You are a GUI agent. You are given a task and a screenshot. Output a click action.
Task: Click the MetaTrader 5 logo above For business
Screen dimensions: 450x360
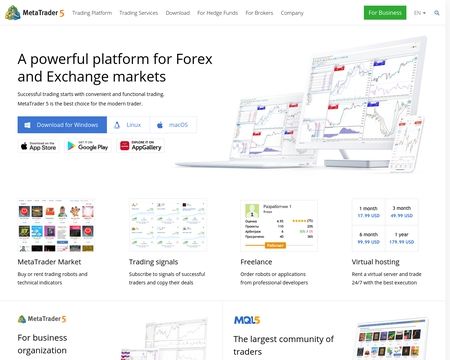click(42, 319)
